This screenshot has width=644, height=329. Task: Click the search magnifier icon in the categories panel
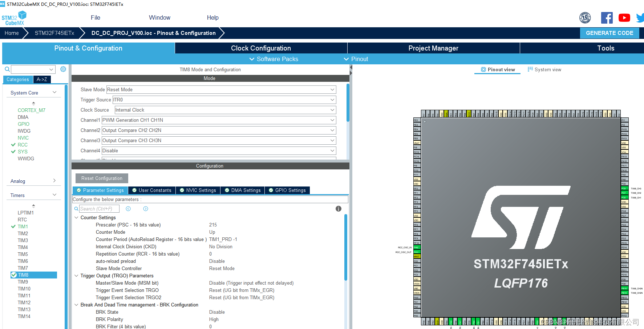[x=7, y=69]
